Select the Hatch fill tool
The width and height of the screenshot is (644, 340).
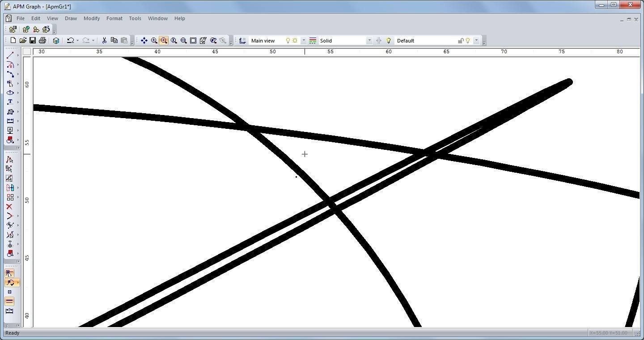(10, 111)
